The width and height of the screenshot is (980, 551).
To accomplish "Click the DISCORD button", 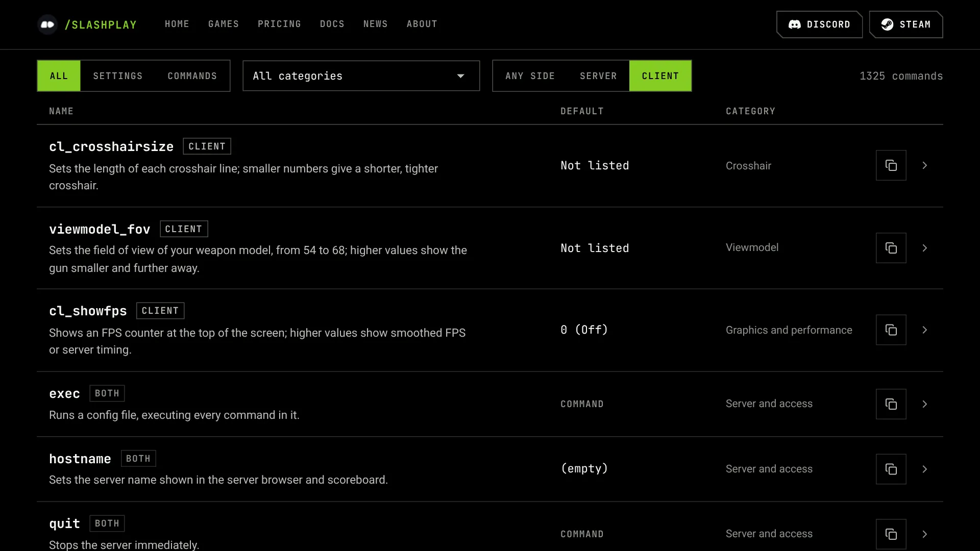I will click(x=820, y=24).
